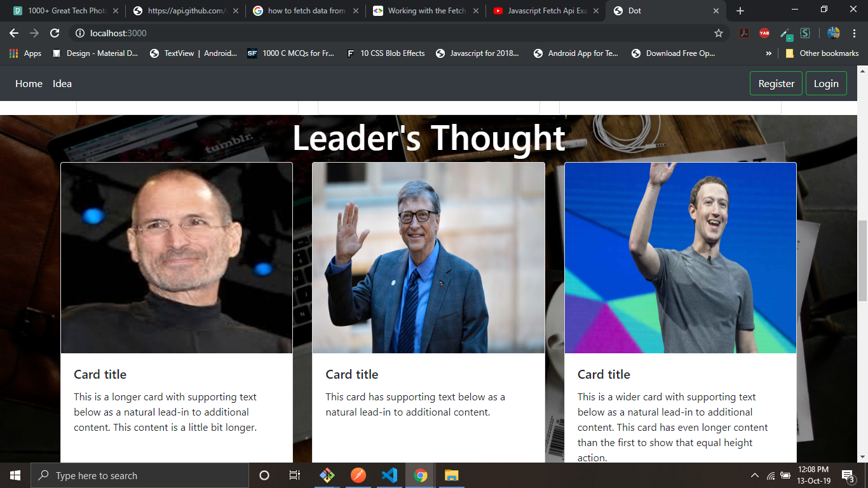
Task: Switch to the 'Working with the Fetch' tab
Action: (x=424, y=11)
